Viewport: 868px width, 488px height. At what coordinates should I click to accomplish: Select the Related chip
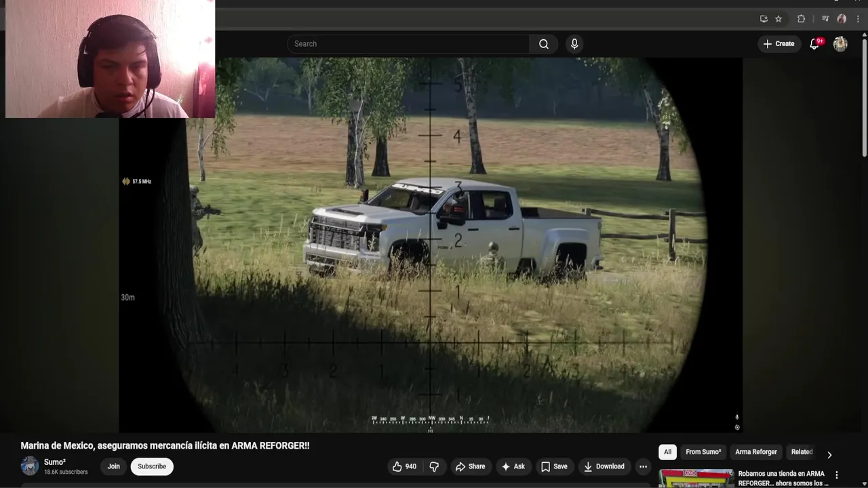point(802,452)
